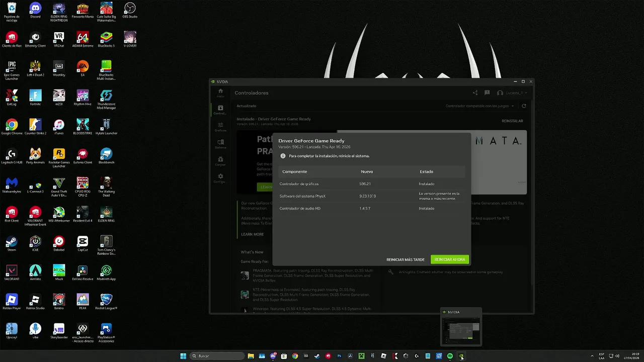Viewport: 644px width, 362px height.
Task: Click the Buscar taskbar search box
Action: click(x=217, y=356)
